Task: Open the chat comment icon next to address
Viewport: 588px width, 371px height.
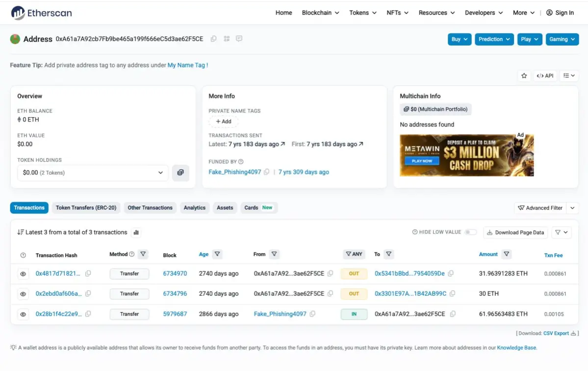Action: click(239, 39)
